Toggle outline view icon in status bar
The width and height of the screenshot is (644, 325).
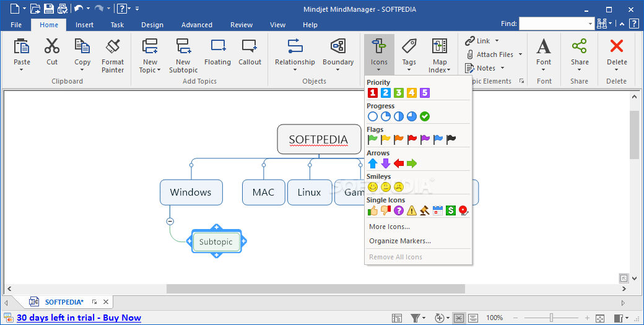point(473,318)
